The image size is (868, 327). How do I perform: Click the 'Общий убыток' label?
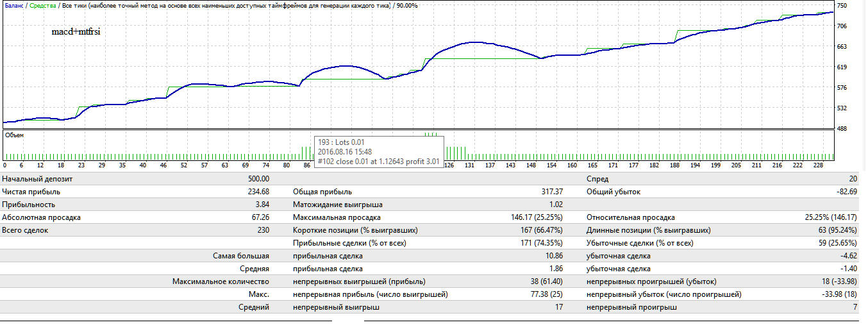[x=613, y=192]
